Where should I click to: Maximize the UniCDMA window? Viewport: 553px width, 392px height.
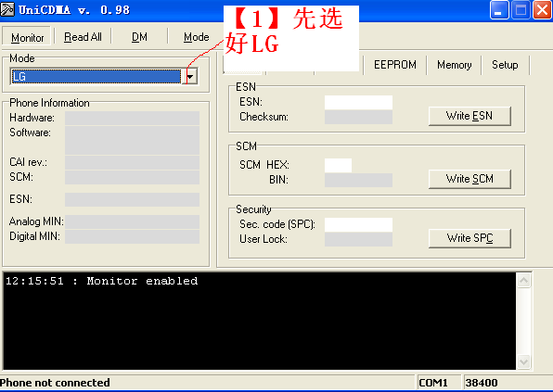[x=521, y=10]
